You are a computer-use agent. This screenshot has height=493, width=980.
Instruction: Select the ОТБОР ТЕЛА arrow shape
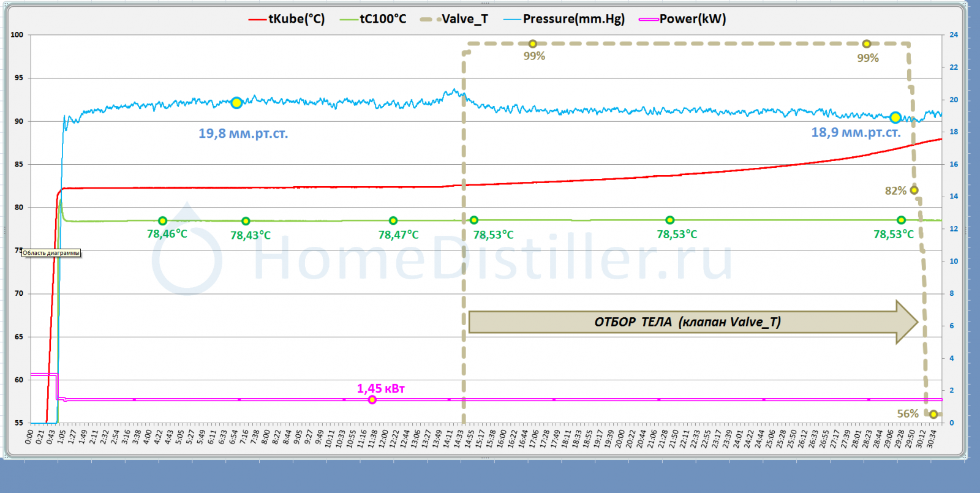click(686, 322)
